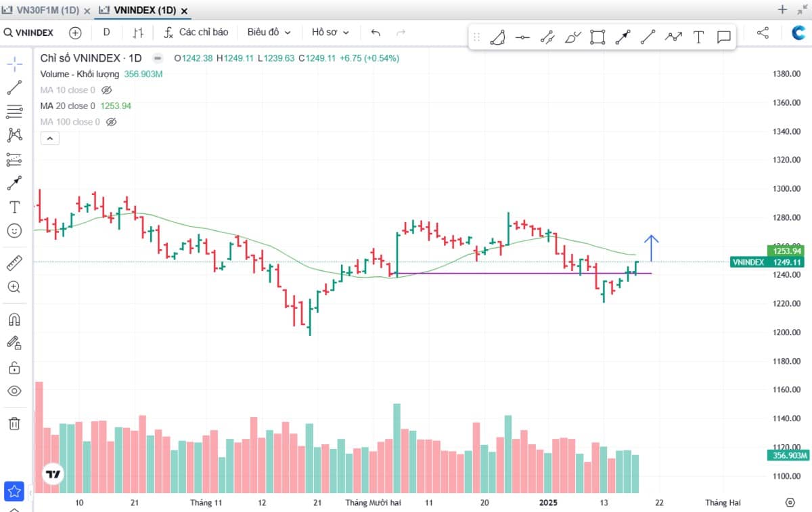Toggle magnet mode
Screen dimensions: 812x512
[x=14, y=318]
